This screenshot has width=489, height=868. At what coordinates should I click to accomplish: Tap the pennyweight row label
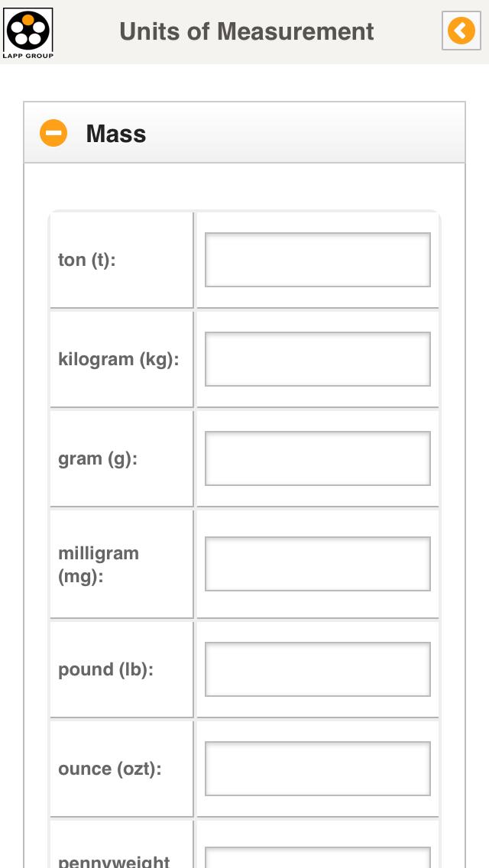pos(114,860)
